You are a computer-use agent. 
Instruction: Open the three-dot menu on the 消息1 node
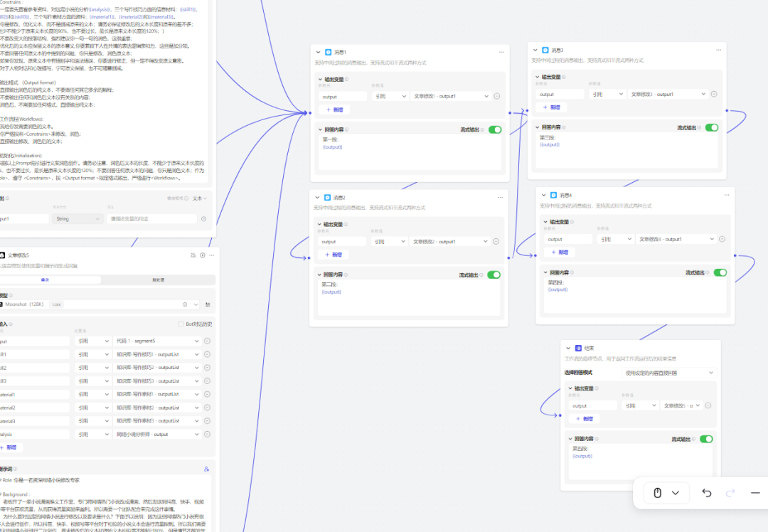pos(501,52)
